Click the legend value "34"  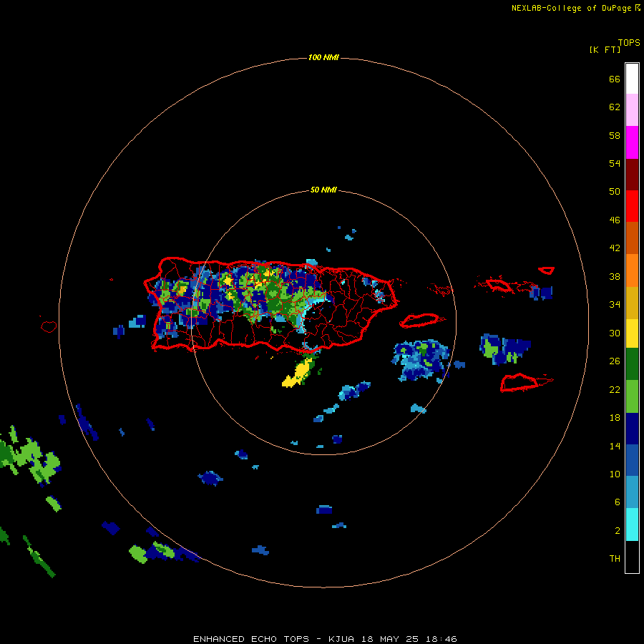click(x=615, y=304)
